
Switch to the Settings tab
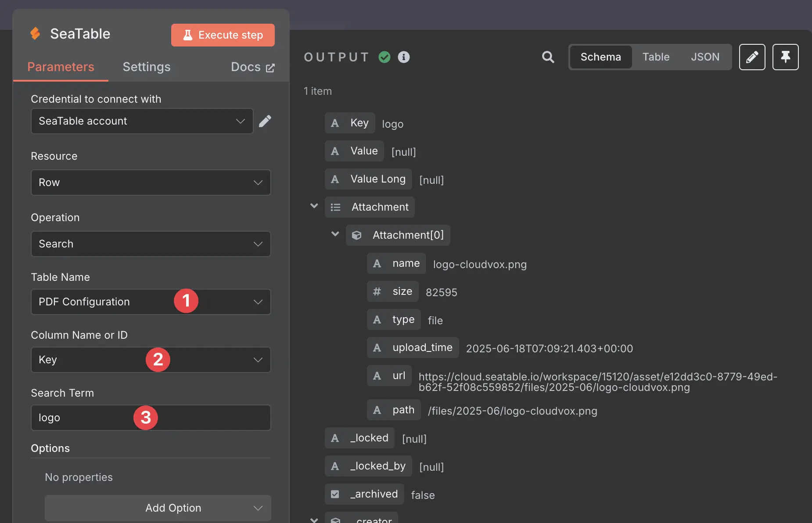point(147,67)
